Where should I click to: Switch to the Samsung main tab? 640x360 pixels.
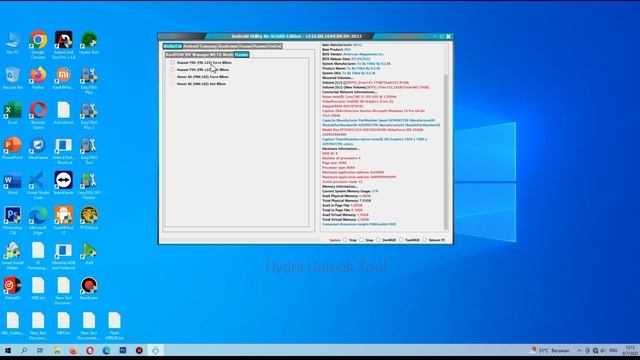tap(208, 46)
